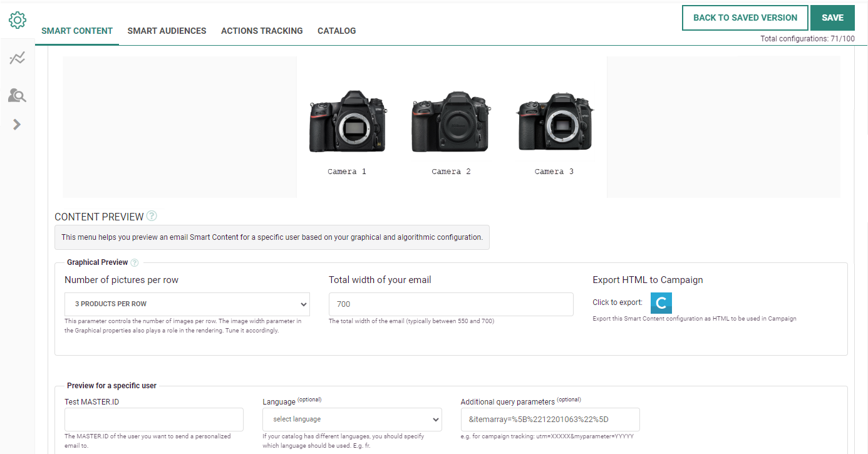Open the analytics chart icon in sidebar

pos(18,58)
